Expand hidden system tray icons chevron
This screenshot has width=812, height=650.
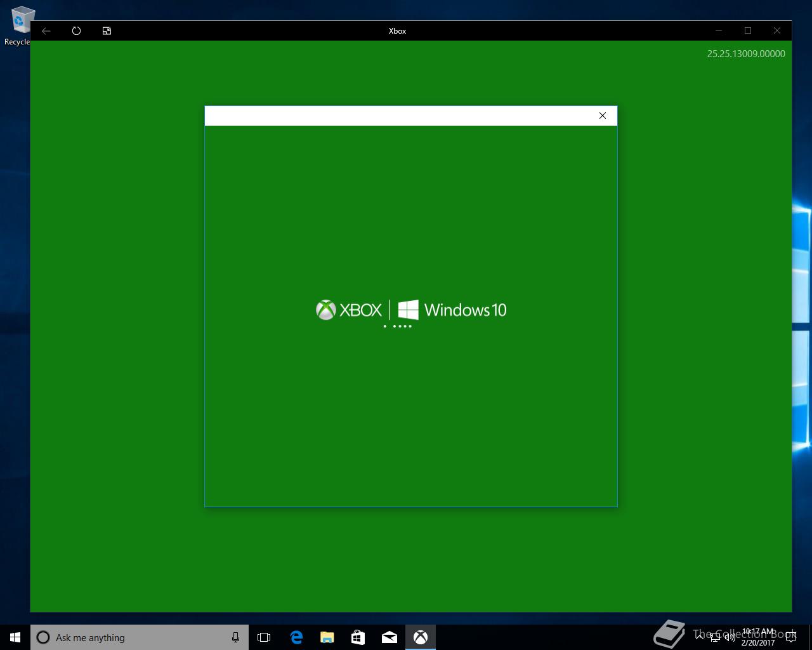click(x=700, y=637)
